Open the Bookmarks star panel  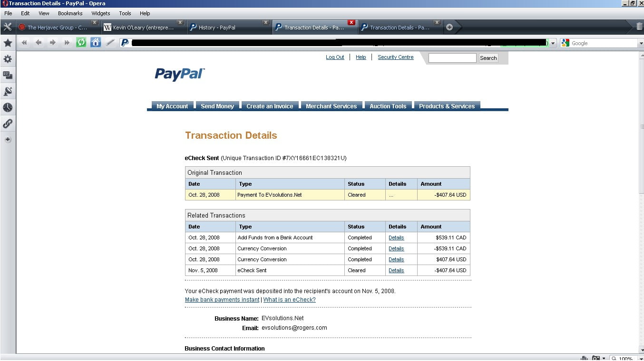tap(8, 43)
